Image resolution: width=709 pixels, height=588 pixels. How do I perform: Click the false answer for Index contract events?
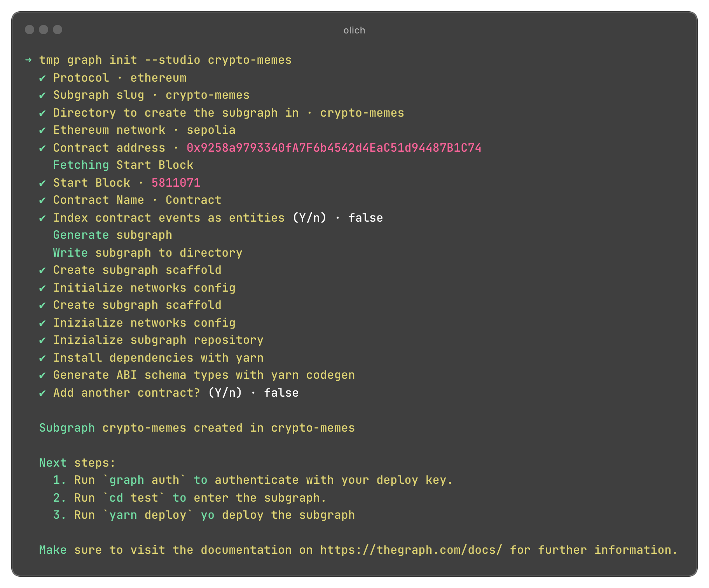click(365, 218)
